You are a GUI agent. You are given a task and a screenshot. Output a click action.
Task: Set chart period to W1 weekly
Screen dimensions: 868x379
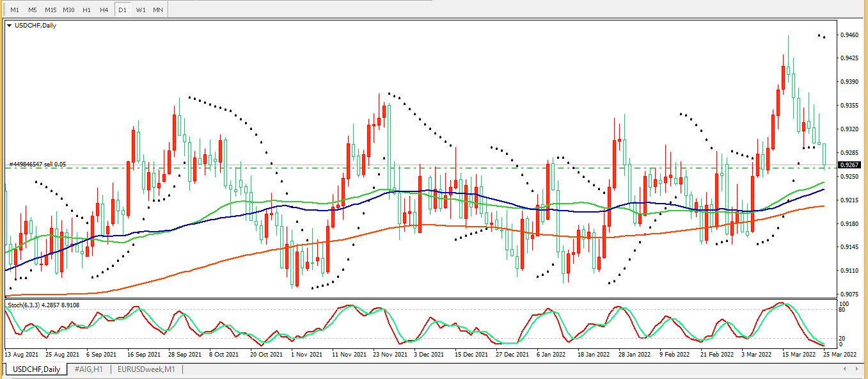(x=140, y=10)
